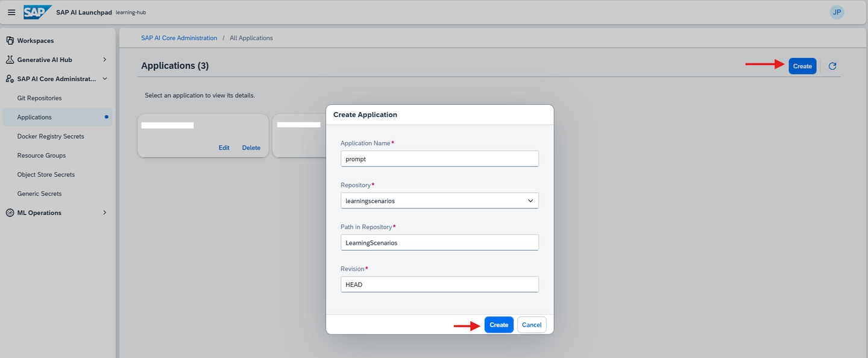Cancel the Create Application dialog
The width and height of the screenshot is (868, 358).
[x=532, y=325]
